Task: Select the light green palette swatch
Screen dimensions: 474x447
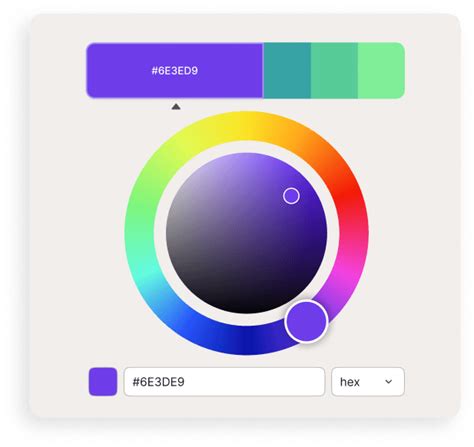Action: (x=381, y=70)
